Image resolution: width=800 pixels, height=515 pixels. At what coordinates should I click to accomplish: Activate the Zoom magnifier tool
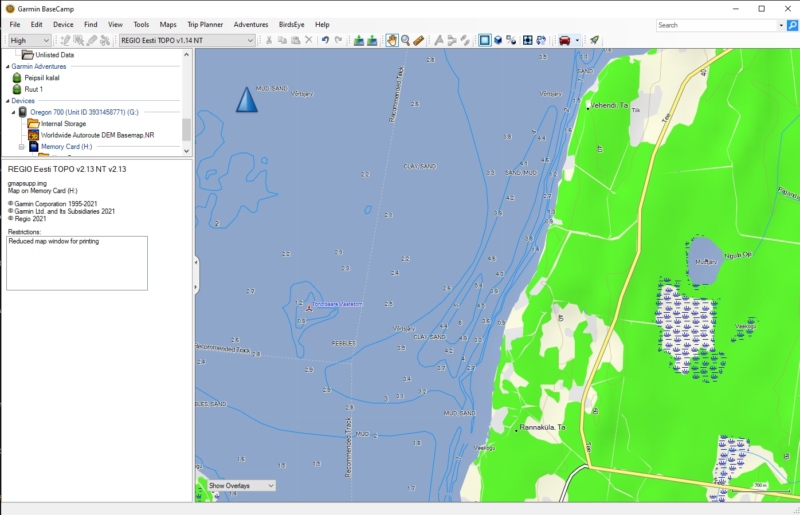pos(406,40)
